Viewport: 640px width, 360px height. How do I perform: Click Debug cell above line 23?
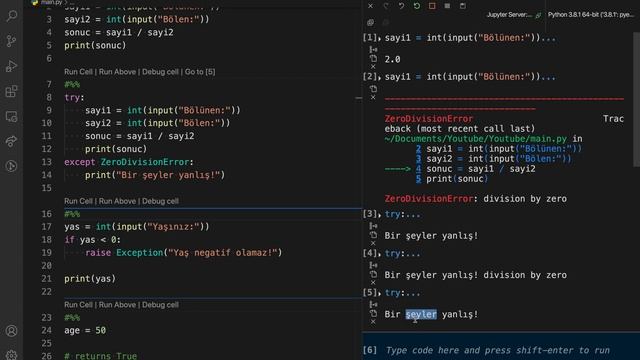(x=160, y=305)
